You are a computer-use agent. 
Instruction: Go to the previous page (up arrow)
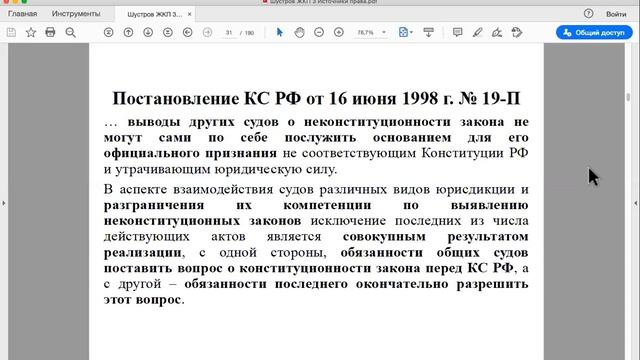pos(128,32)
